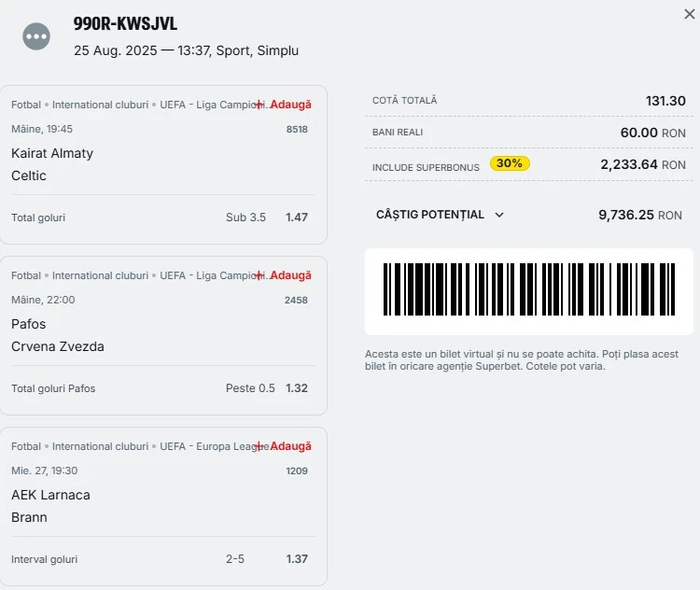Click the plus icon in the Europa League card
The height and width of the screenshot is (590, 700).
tap(259, 446)
